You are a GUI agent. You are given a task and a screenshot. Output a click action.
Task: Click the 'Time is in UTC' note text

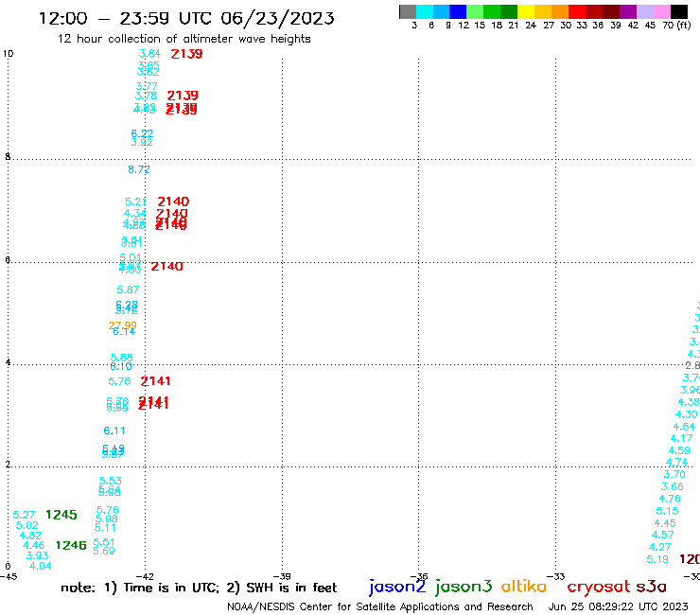click(x=171, y=588)
